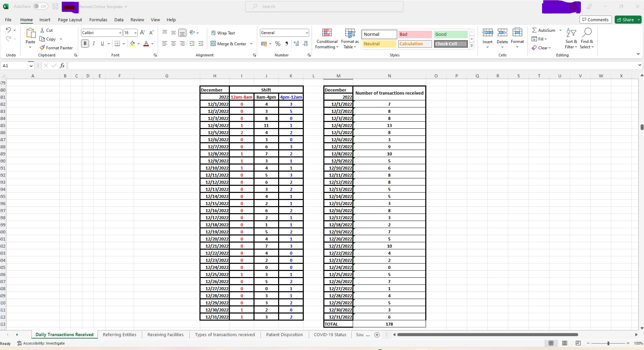Click the Borders grid icon
644x350 pixels.
(x=117, y=44)
